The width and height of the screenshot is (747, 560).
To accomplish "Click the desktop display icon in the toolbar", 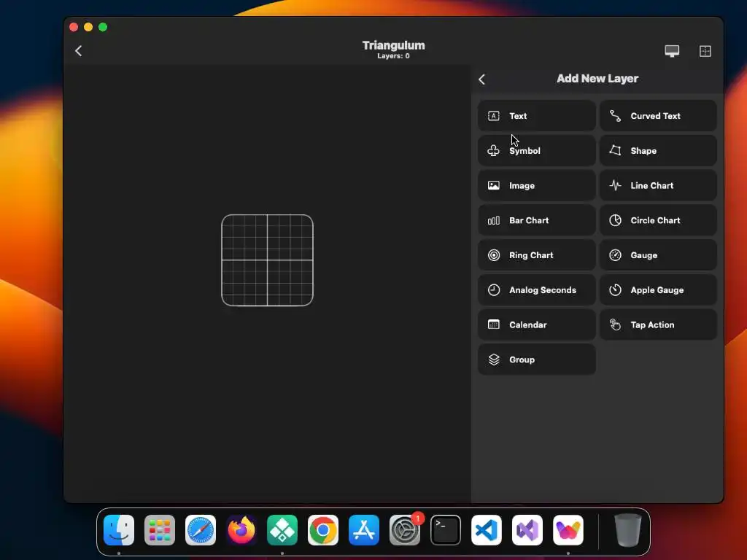I will pyautogui.click(x=672, y=51).
